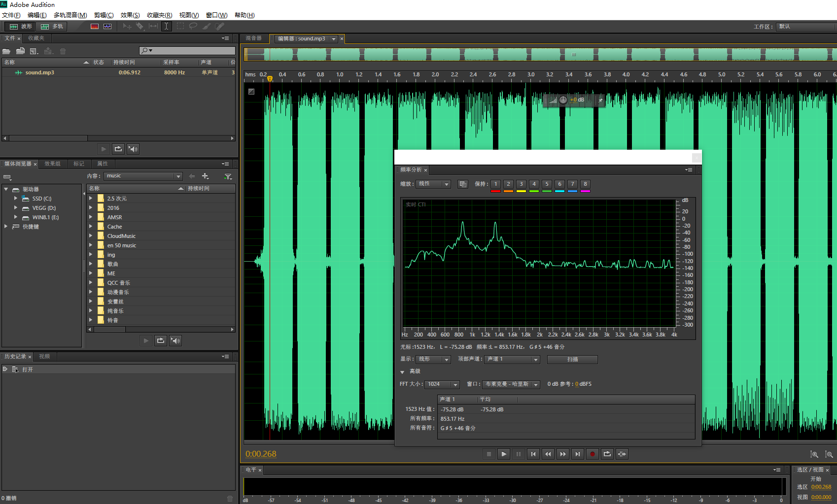Select the Razor tool in toolbar
Image resolution: width=837 pixels, height=504 pixels.
[140, 26]
